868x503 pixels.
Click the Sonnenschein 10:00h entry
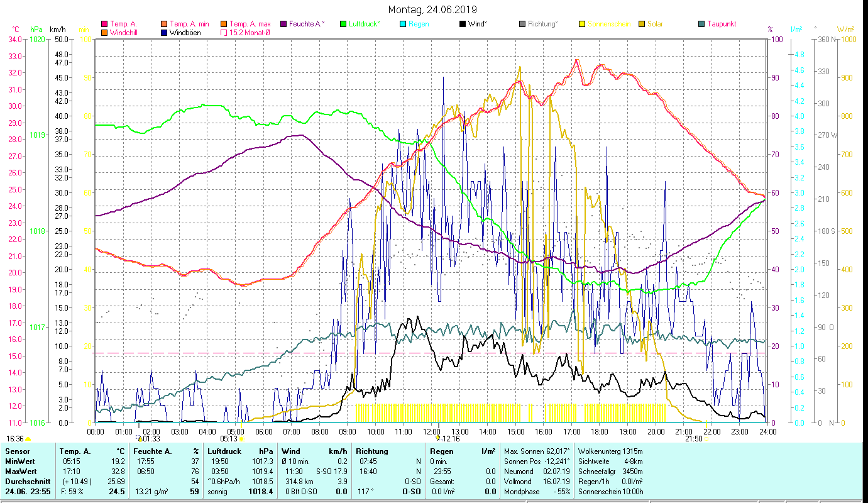[610, 492]
